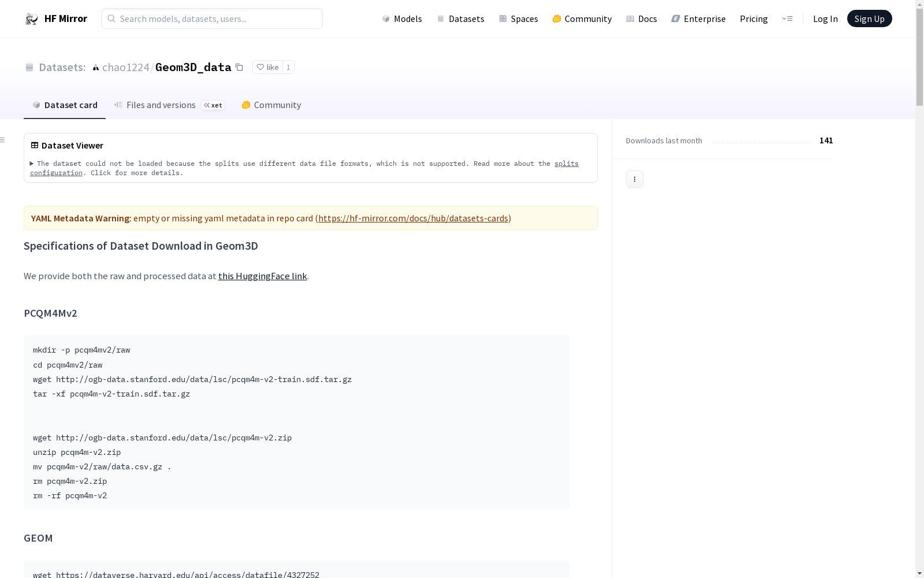Click the Log In link
Image resolution: width=924 pixels, height=578 pixels.
[x=825, y=18]
